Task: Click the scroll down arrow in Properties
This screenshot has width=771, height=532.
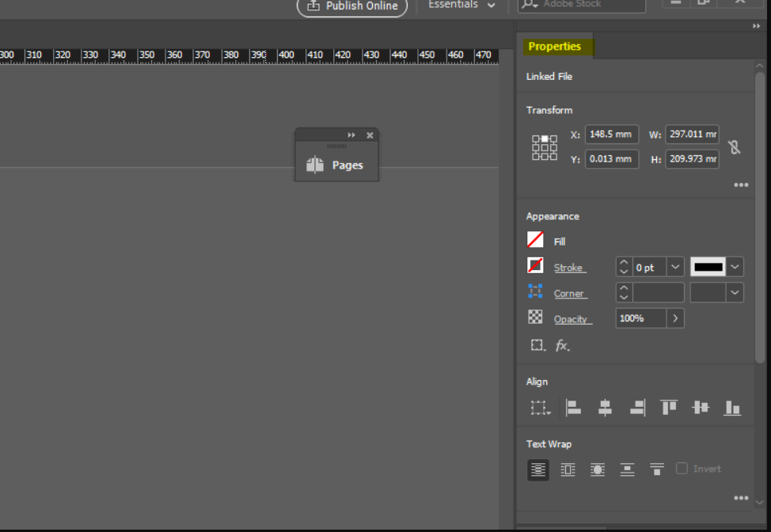Action: pos(760,503)
